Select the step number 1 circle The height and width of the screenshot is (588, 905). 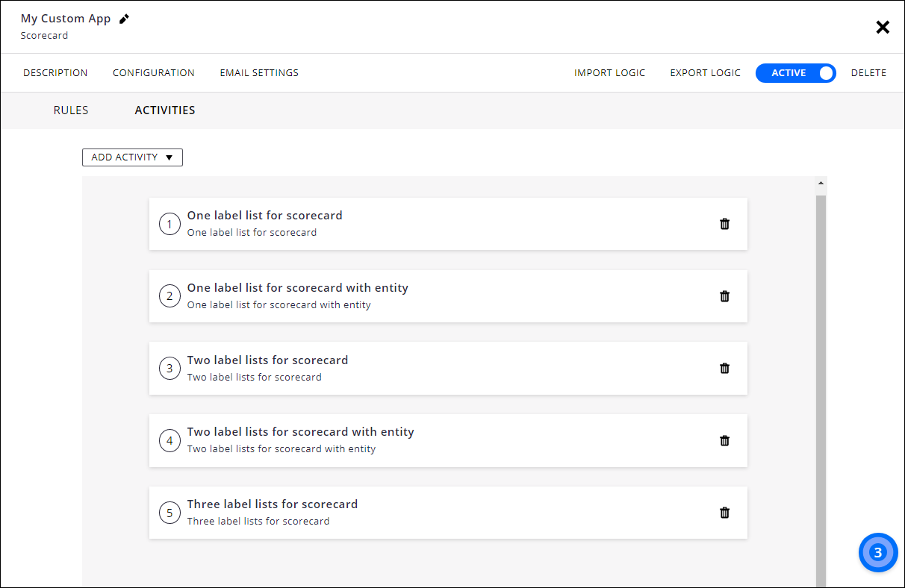click(170, 224)
